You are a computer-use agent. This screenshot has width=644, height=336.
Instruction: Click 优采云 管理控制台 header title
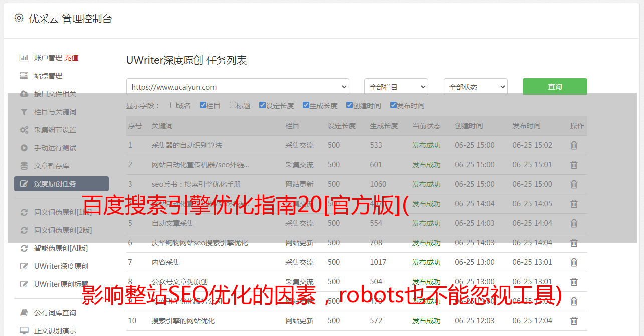coord(71,19)
